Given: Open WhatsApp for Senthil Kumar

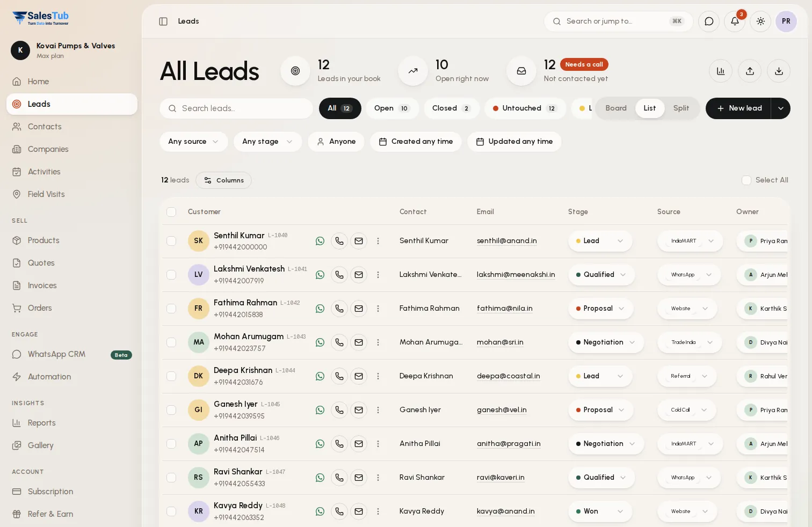Looking at the screenshot, I should [x=320, y=241].
